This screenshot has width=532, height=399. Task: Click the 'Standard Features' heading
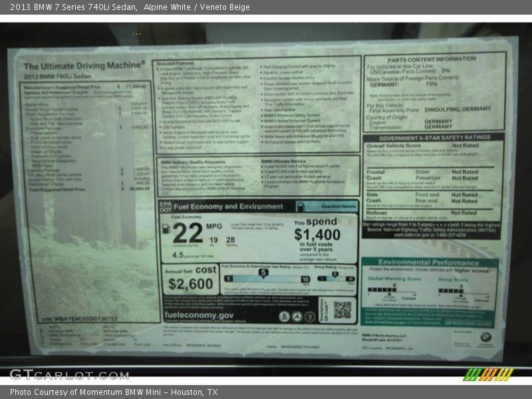pos(175,63)
